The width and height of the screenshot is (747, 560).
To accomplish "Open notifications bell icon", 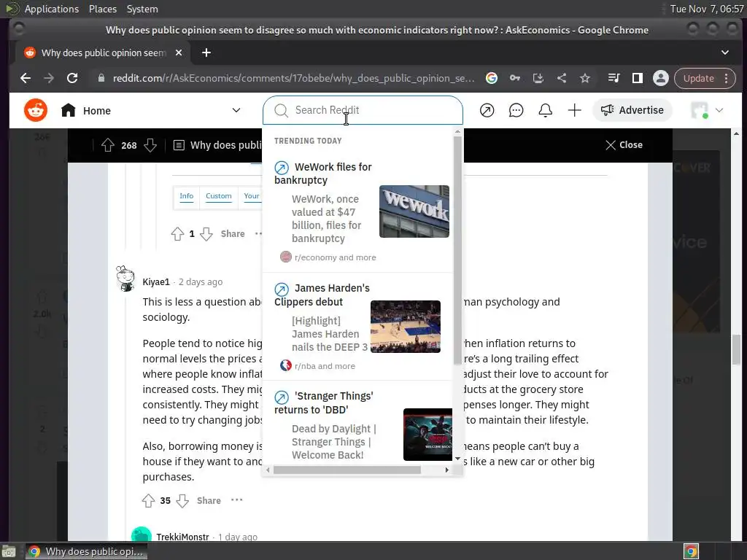I will tap(546, 111).
